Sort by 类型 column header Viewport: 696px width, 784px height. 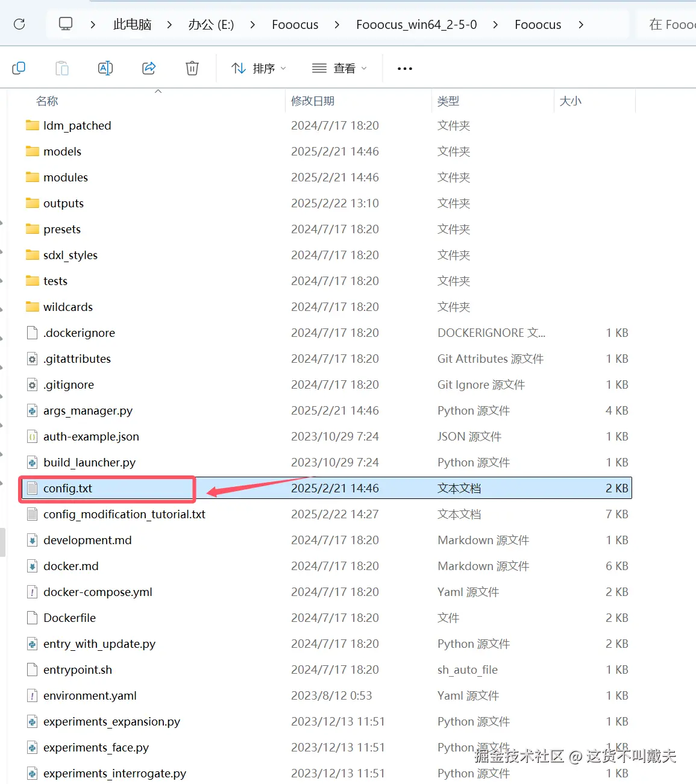[x=448, y=101]
